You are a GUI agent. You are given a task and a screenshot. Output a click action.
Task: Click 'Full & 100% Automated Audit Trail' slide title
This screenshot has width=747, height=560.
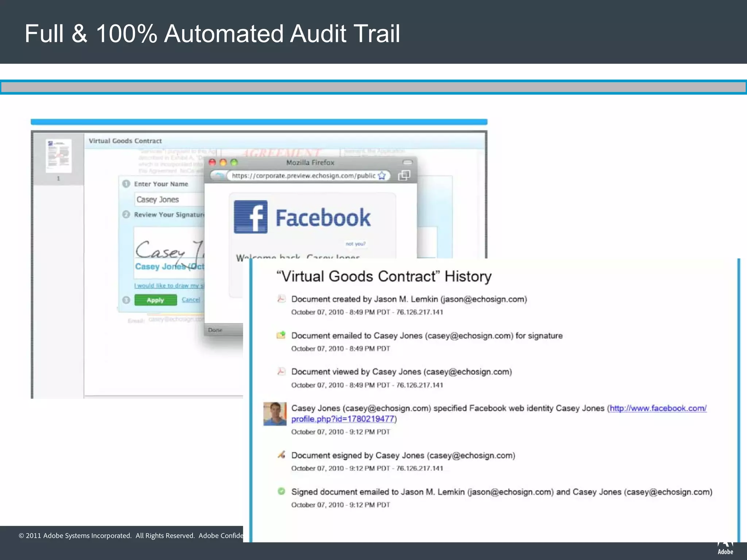coord(212,34)
